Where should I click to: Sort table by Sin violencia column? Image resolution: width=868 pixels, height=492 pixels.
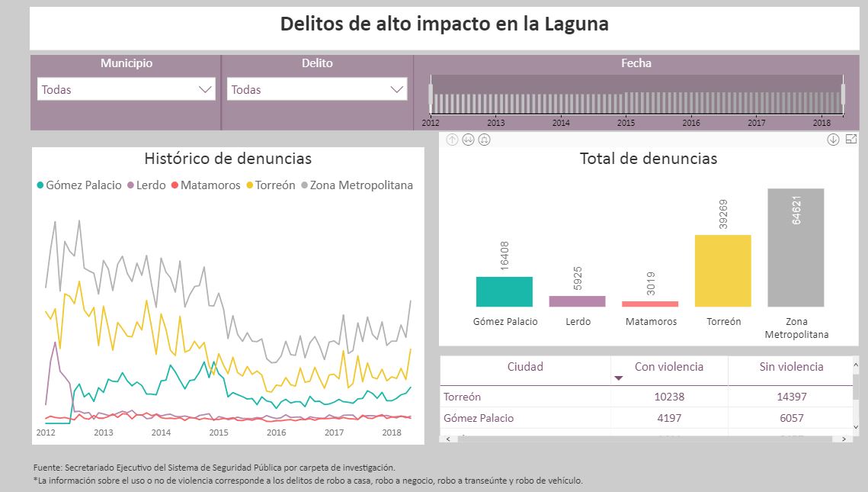(791, 367)
